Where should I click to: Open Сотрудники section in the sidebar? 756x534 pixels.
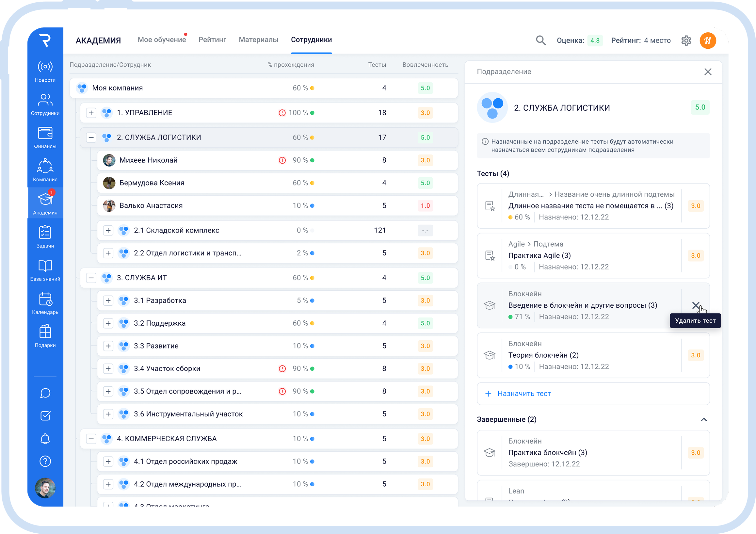(x=45, y=105)
